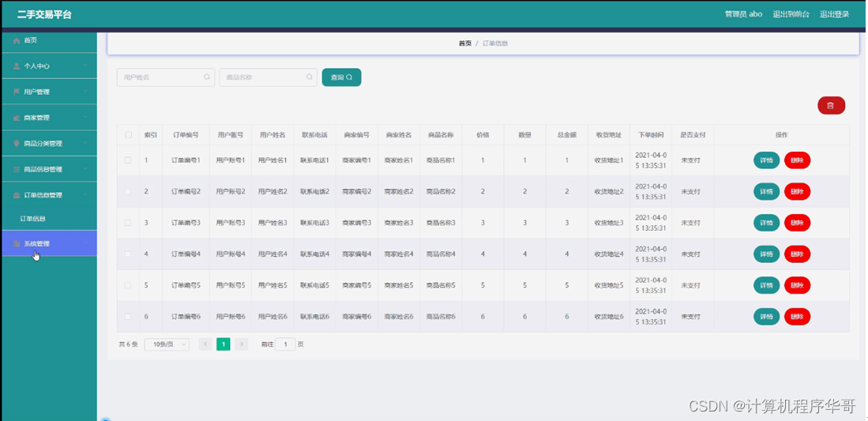Viewport: 868px width, 421px height.
Task: Click cell 联系电话2
Action: (x=314, y=192)
